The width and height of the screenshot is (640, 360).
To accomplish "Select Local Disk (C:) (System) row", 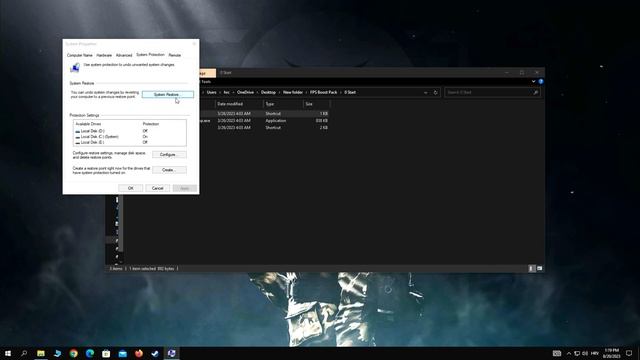I will pyautogui.click(x=130, y=137).
